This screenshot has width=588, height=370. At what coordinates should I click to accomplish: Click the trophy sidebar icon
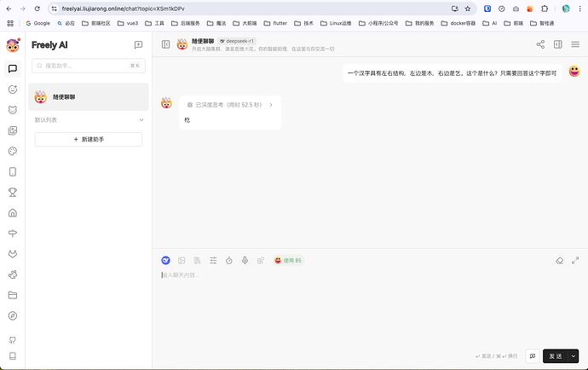pos(13,193)
